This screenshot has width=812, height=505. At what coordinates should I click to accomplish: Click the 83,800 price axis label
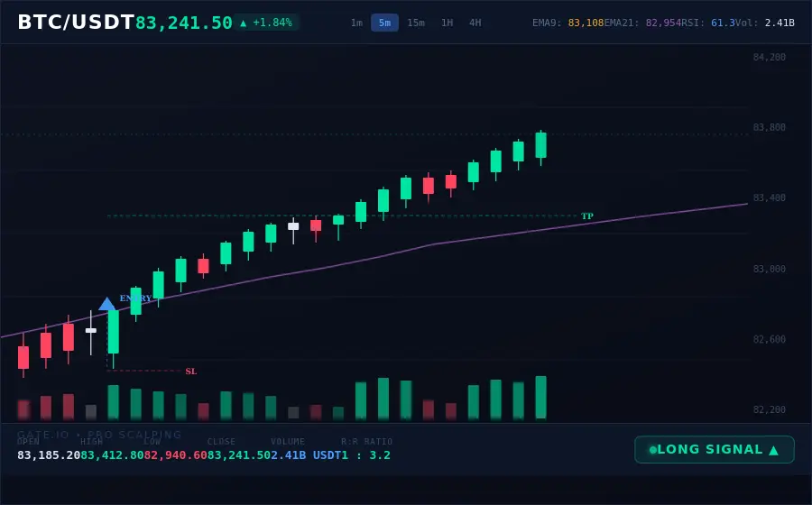(x=769, y=127)
